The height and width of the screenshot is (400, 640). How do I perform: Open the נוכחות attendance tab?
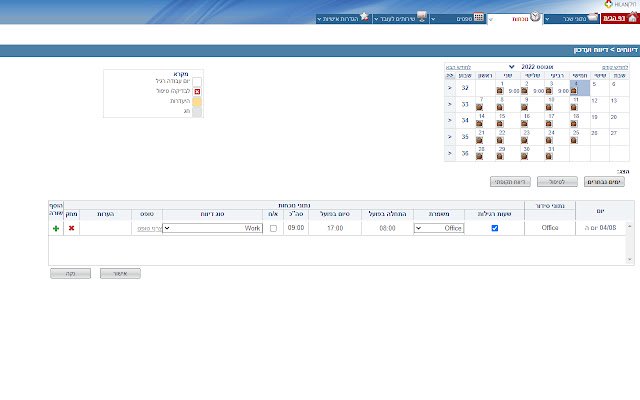click(x=515, y=19)
